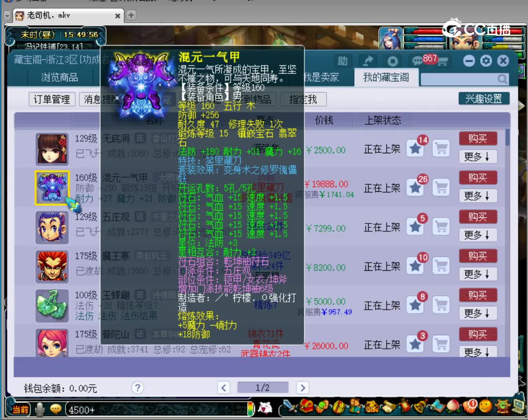Open the shell icon with badge 1

(x=469, y=406)
